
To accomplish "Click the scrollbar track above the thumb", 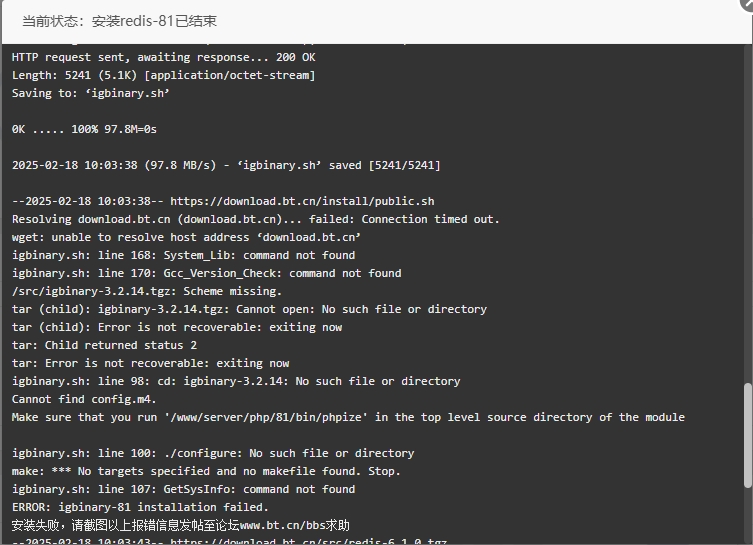I will (x=748, y=214).
